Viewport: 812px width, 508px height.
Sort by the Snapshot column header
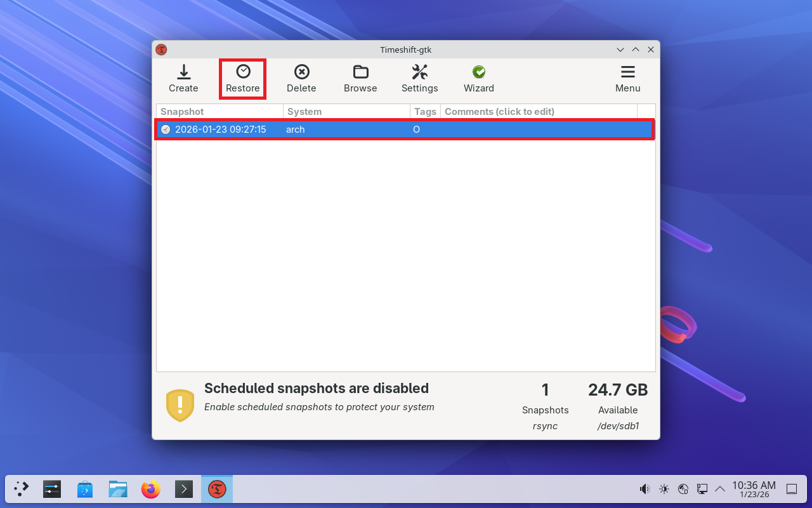coord(219,112)
